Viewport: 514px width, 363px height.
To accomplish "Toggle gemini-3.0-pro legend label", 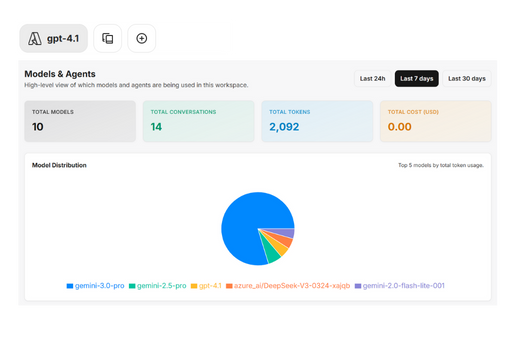I will (x=99, y=286).
